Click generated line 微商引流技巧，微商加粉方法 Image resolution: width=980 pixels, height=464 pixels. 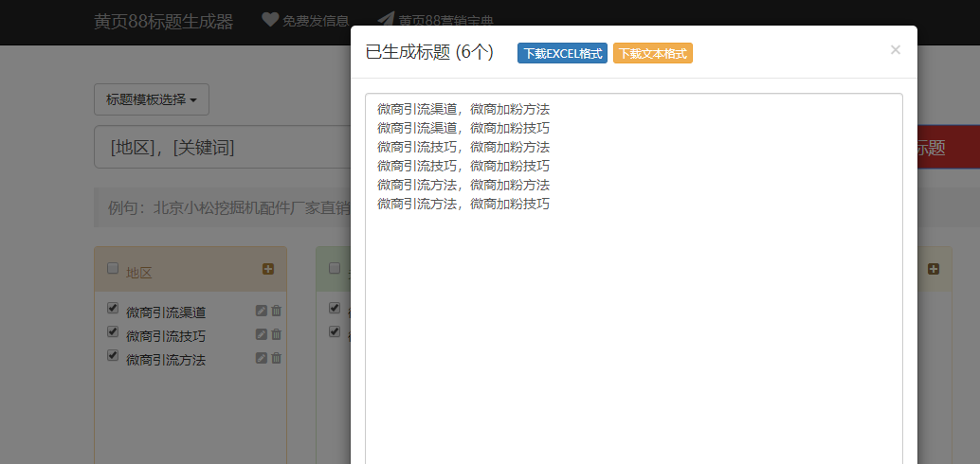[x=463, y=147]
